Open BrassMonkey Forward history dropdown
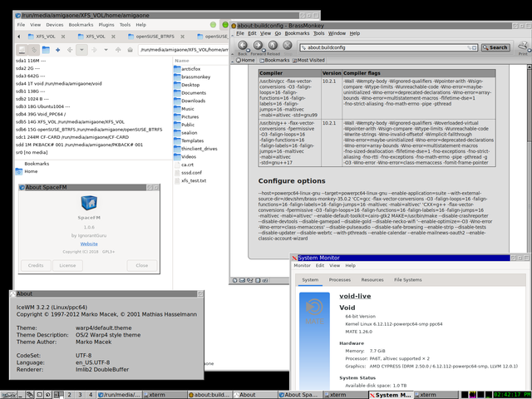The width and height of the screenshot is (532, 399). pos(264,51)
